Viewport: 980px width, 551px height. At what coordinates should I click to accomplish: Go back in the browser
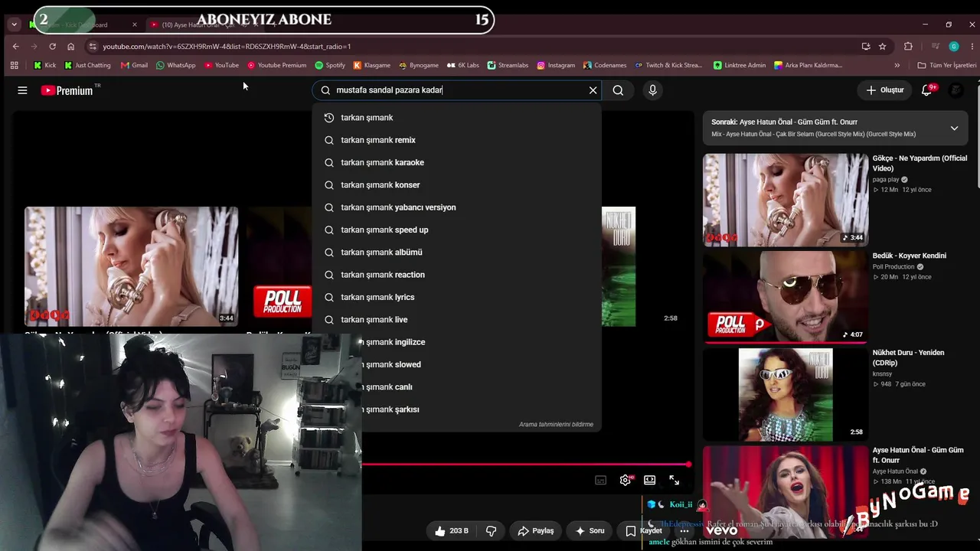[x=16, y=46]
